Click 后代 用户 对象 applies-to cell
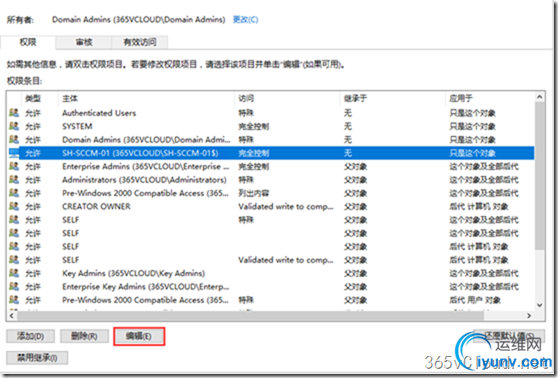The image size is (558, 378). 475,300
